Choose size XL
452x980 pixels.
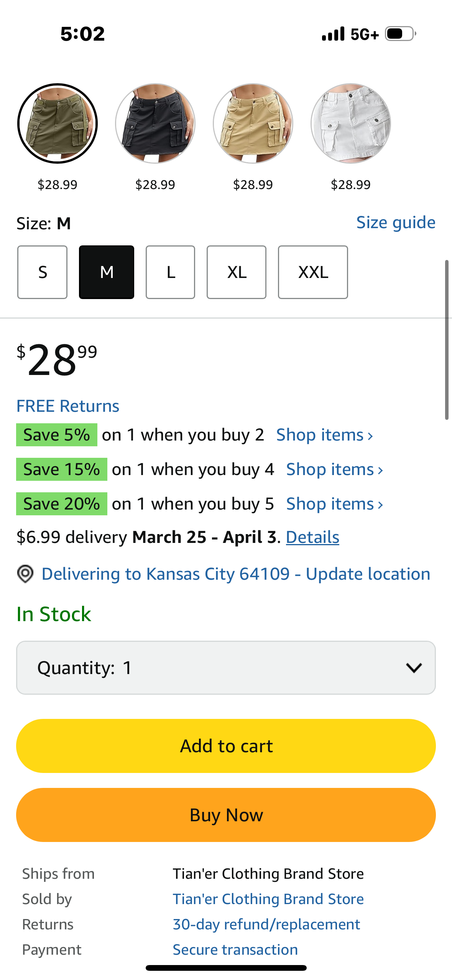(x=237, y=272)
